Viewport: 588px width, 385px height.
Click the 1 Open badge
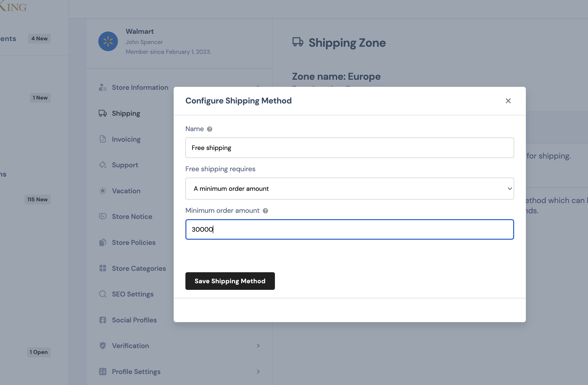(39, 352)
